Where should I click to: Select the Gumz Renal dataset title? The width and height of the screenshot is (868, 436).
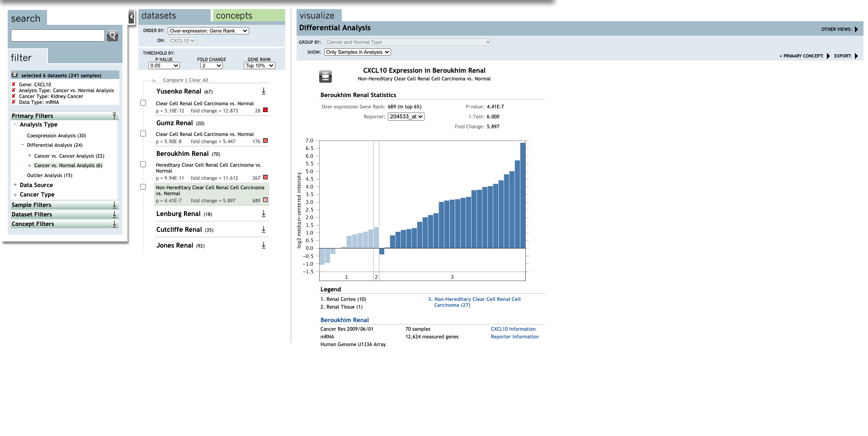[x=175, y=123]
